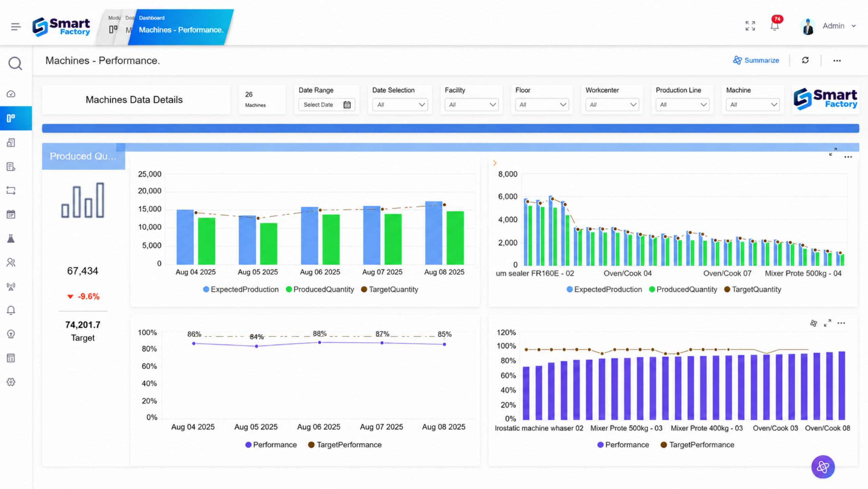
Task: Open the floating AI assistant button
Action: pos(823,467)
